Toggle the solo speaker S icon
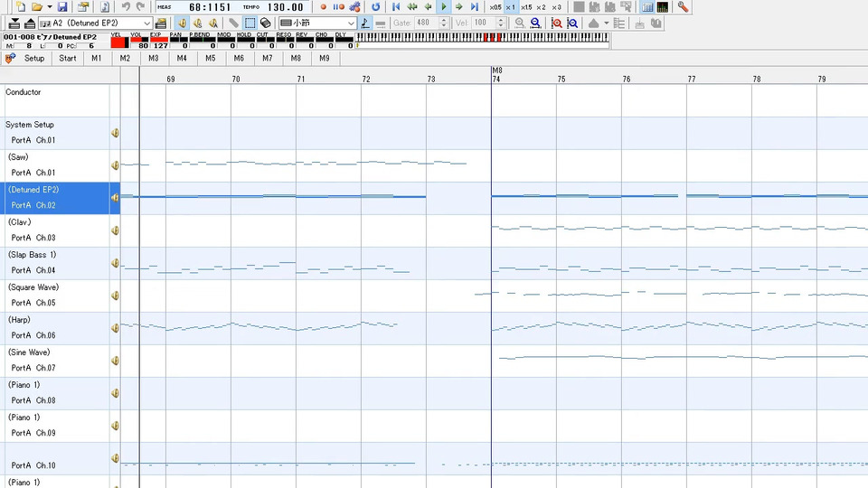The image size is (868, 488). coord(198,23)
